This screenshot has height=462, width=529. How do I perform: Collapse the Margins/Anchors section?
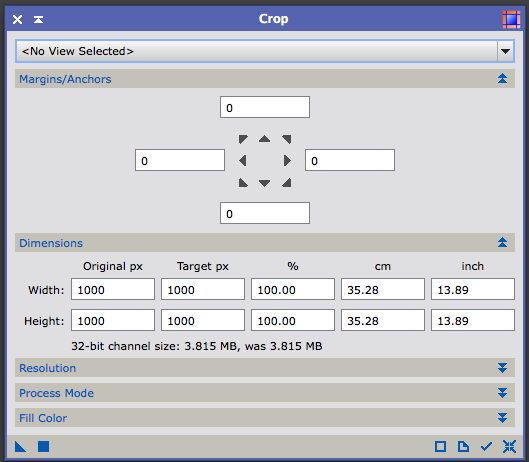point(502,79)
